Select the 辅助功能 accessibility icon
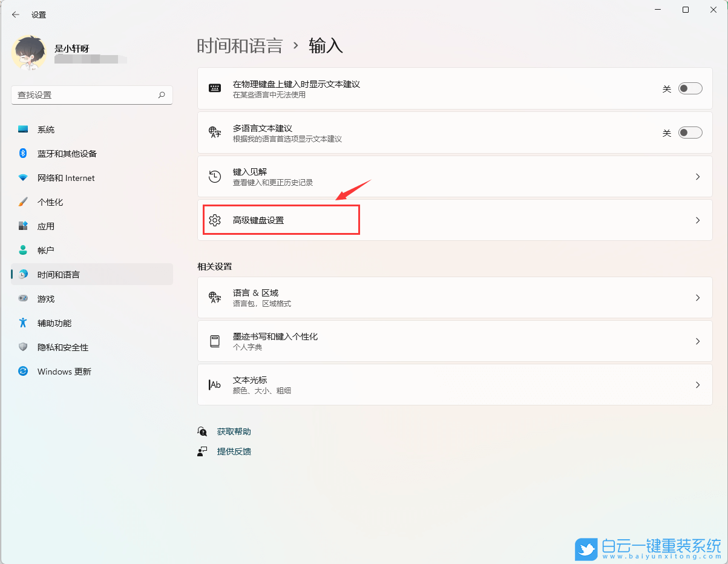This screenshot has width=728, height=564. pos(23,323)
